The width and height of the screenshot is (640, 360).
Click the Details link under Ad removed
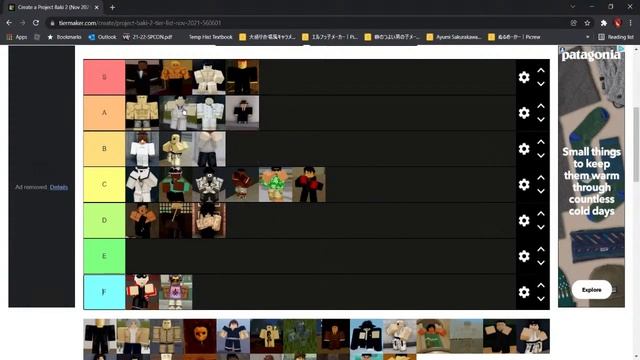click(59, 187)
